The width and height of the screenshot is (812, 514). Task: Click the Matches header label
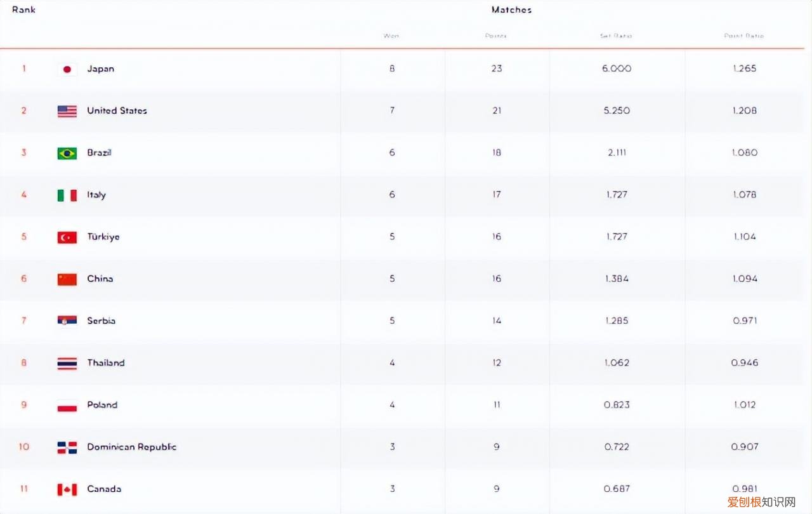511,10
